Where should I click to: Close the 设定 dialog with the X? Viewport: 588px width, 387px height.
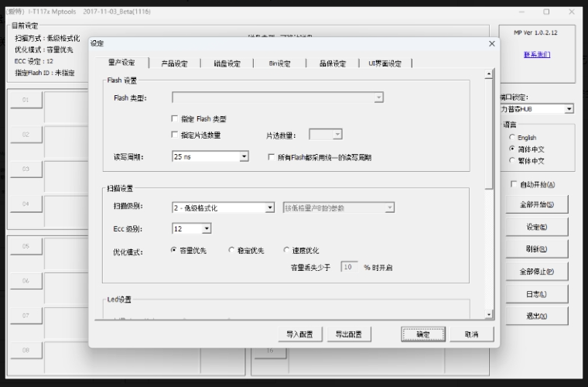coord(491,44)
